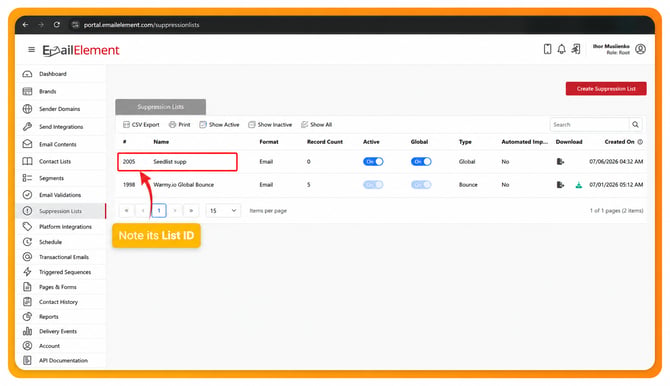Select Suppression Lists in the sidebar
The image size is (670, 386).
(x=60, y=211)
